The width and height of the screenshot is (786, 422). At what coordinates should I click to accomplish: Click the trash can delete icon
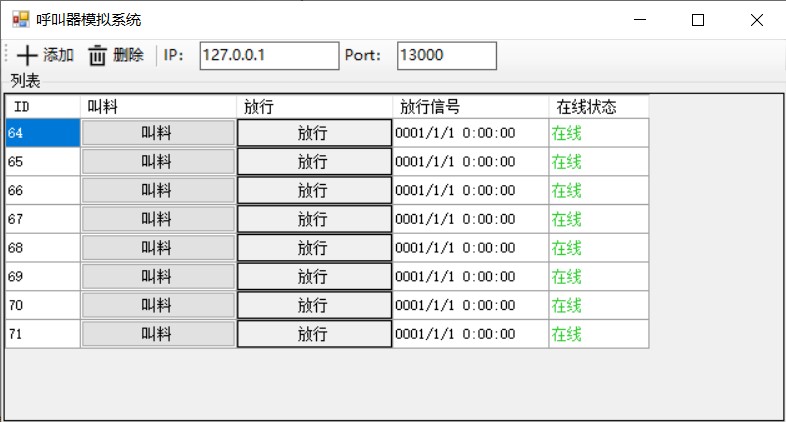click(x=97, y=55)
